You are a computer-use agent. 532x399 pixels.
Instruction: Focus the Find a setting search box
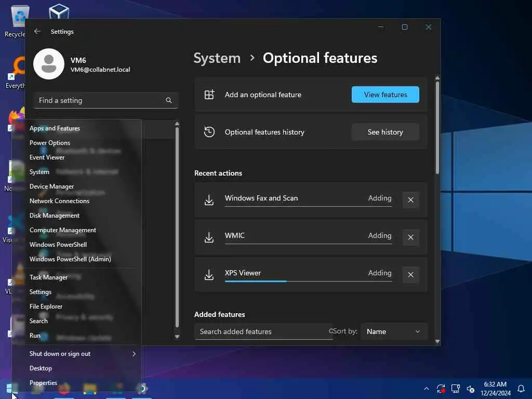pyautogui.click(x=106, y=100)
